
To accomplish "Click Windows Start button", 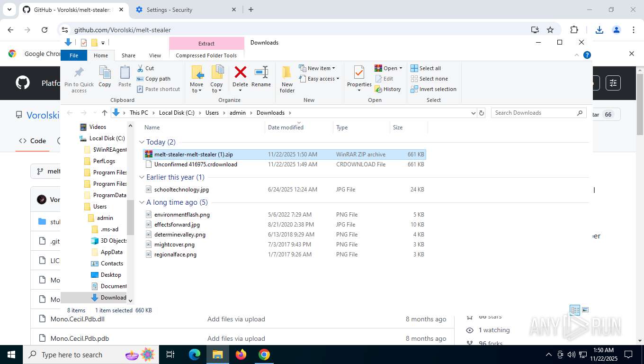I will [11, 355].
